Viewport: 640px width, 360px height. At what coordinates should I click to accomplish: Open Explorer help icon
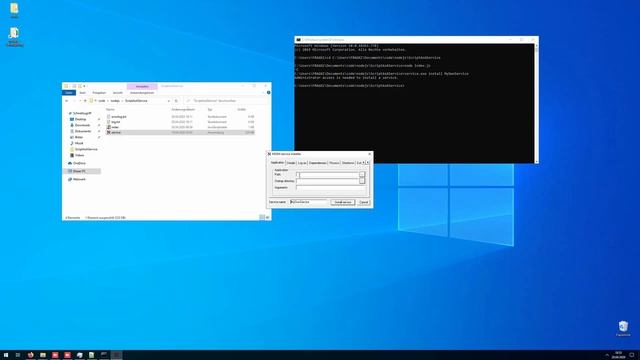(x=269, y=93)
